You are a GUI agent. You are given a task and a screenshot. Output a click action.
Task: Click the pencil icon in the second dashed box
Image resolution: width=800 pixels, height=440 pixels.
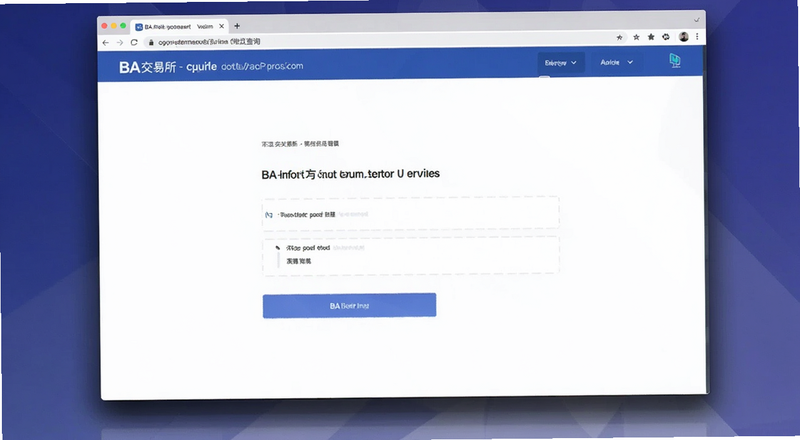pyautogui.click(x=278, y=248)
